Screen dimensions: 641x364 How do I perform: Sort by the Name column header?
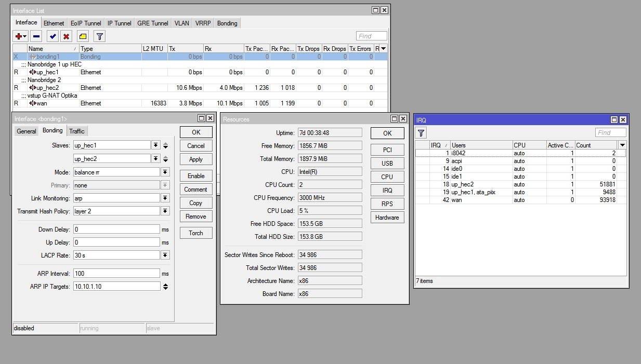[x=53, y=49]
